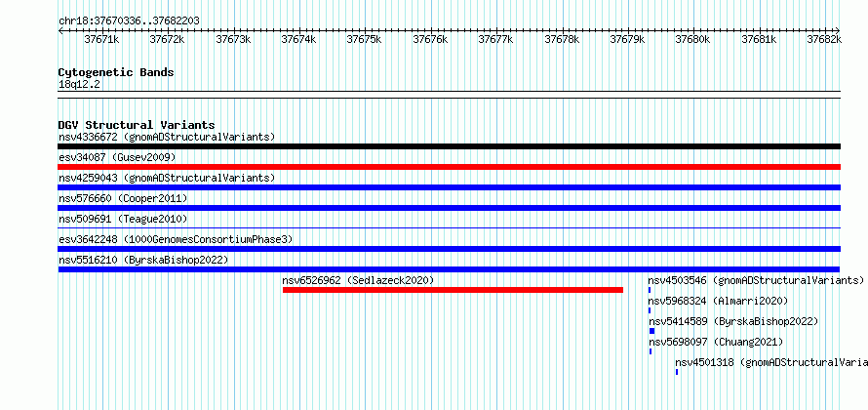Open nsv5414589 (ByrskaBishop2022) label
The width and height of the screenshot is (868, 410).
733,321
